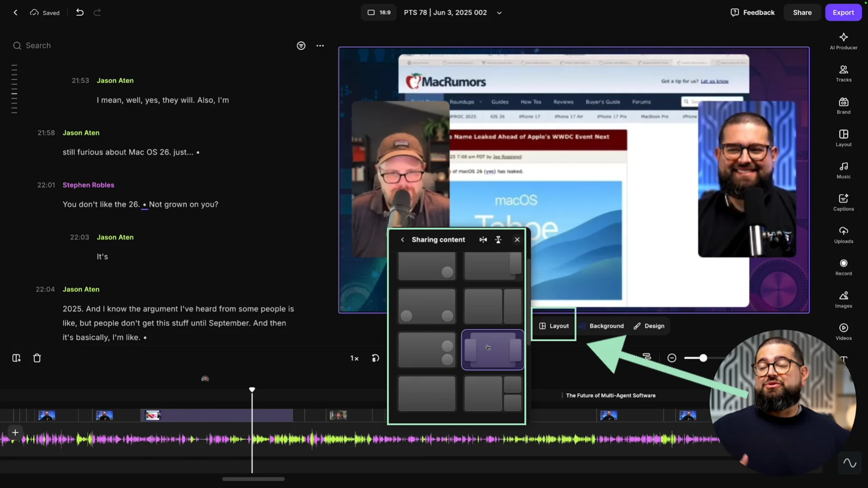This screenshot has height=488, width=868.
Task: Go back using the top-left arrow
Action: [x=15, y=13]
